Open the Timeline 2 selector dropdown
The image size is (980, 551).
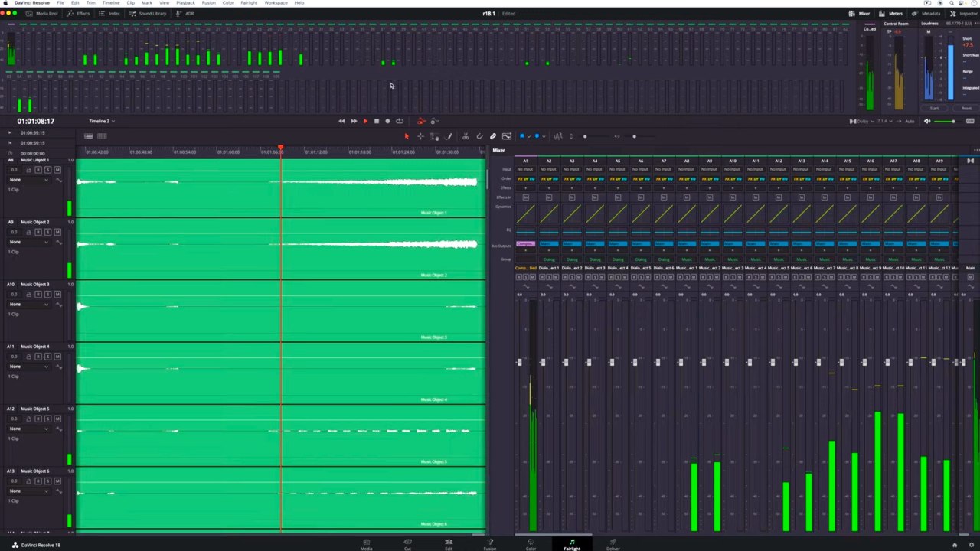point(102,121)
